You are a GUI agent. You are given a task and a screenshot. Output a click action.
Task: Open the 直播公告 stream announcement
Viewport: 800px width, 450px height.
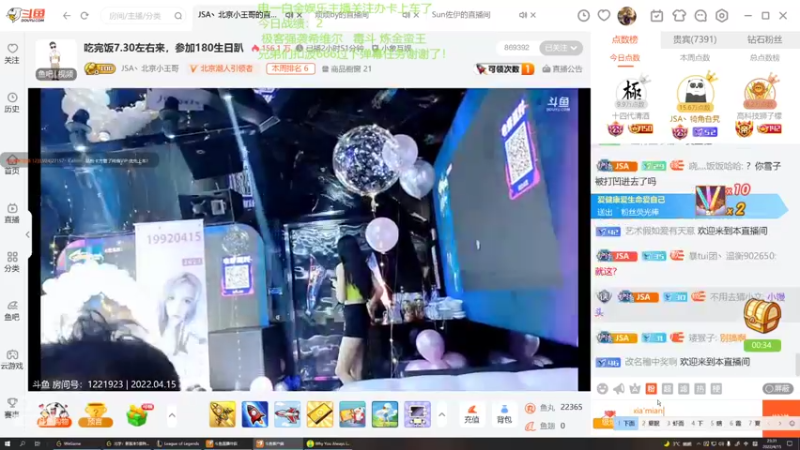click(x=562, y=68)
